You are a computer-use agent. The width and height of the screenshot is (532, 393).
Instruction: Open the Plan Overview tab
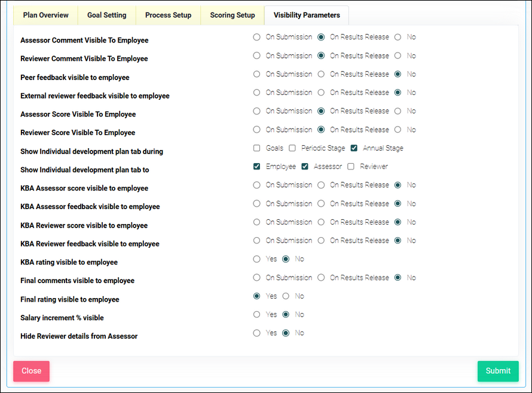click(x=45, y=15)
